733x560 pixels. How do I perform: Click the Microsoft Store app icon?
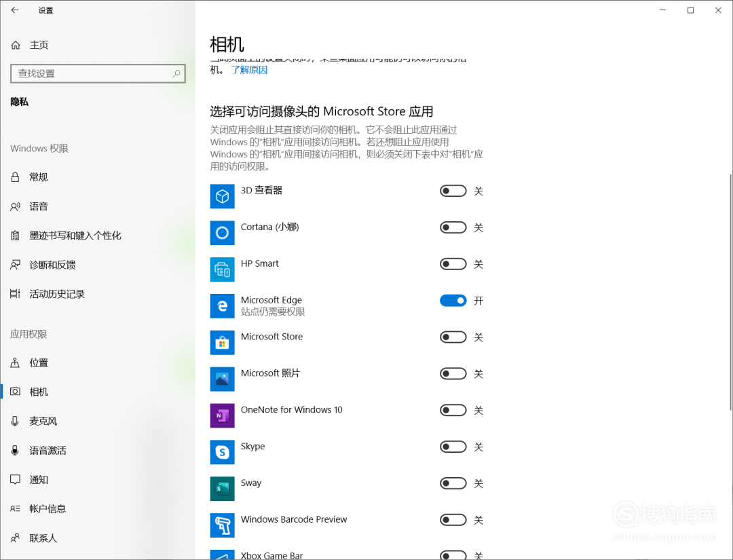tap(222, 343)
